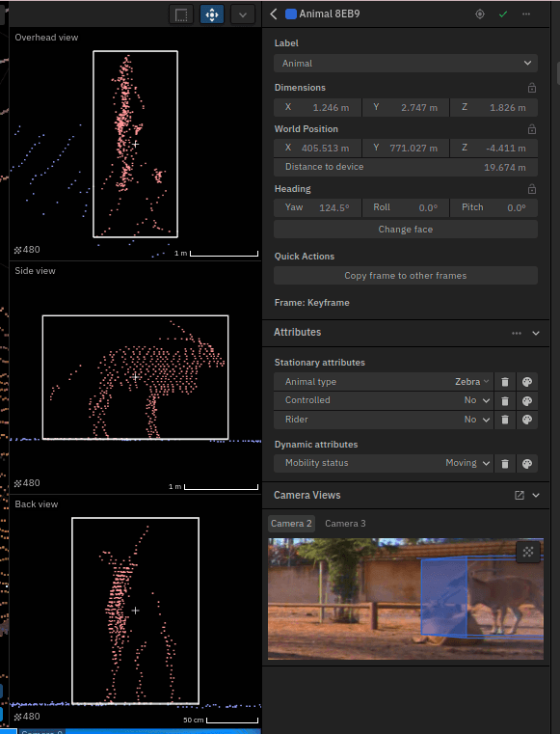560x734 pixels.
Task: Switch to the Camera 3 tab
Action: point(345,524)
